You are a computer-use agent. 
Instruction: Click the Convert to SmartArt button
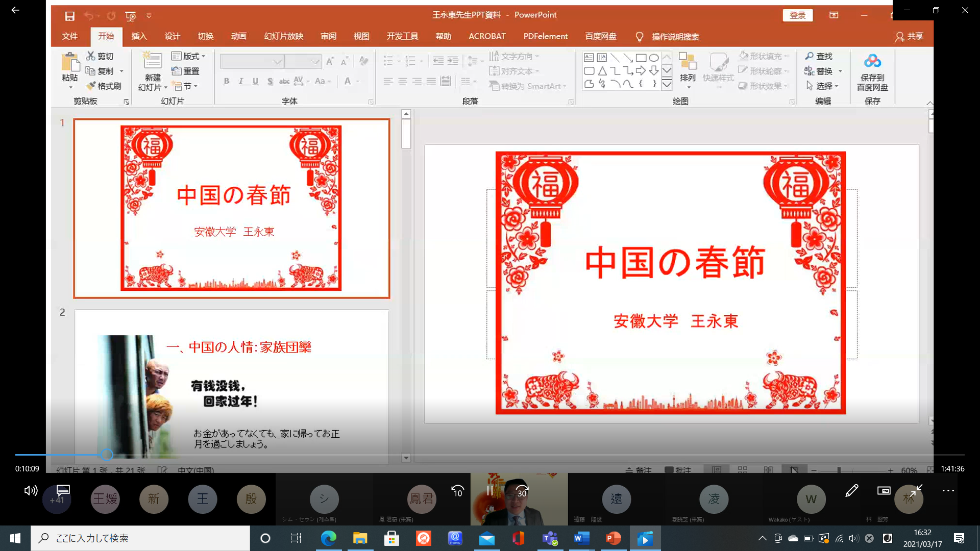coord(528,86)
